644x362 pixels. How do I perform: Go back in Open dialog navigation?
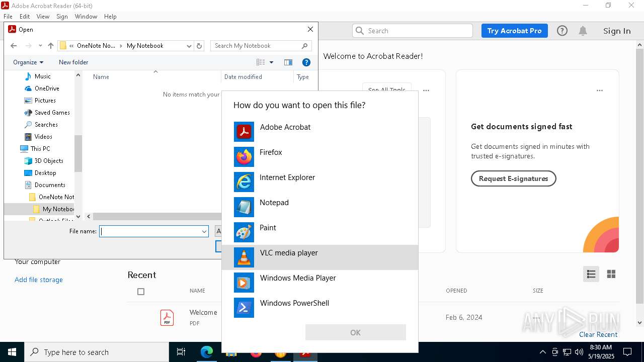click(14, 46)
